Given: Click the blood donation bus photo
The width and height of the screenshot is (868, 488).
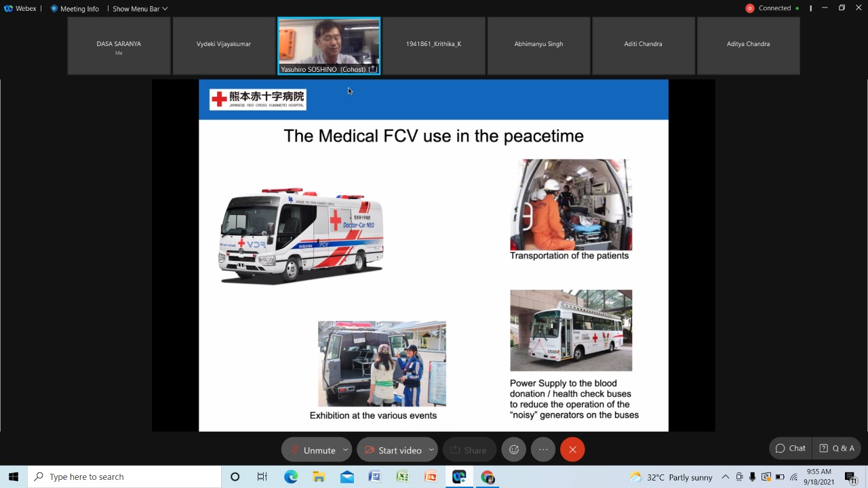Looking at the screenshot, I should coord(571,331).
